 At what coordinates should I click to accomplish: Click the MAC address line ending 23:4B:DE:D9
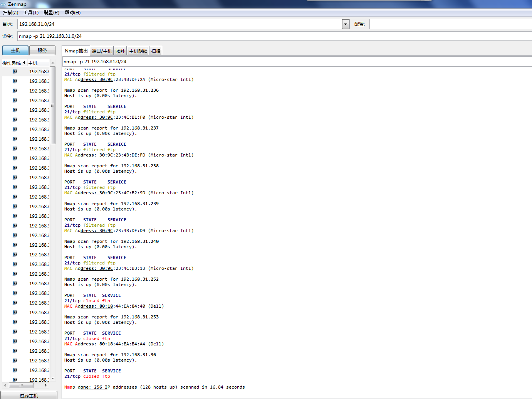(129, 231)
